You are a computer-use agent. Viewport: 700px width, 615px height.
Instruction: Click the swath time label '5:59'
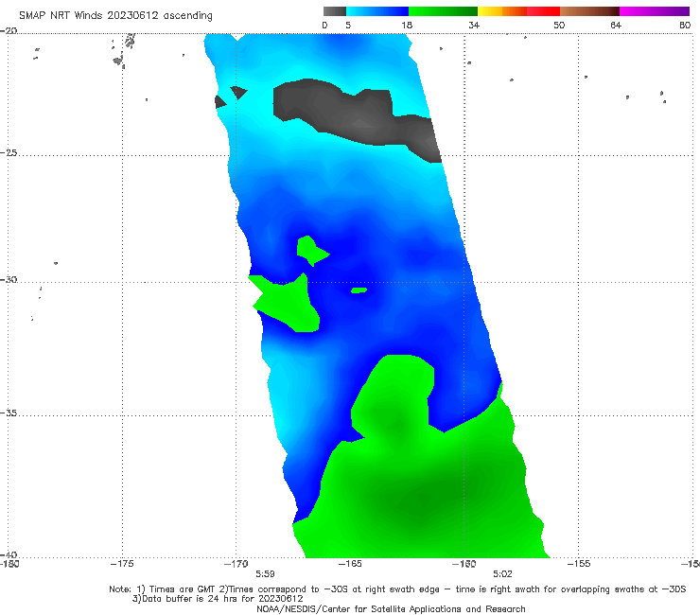pyautogui.click(x=265, y=574)
